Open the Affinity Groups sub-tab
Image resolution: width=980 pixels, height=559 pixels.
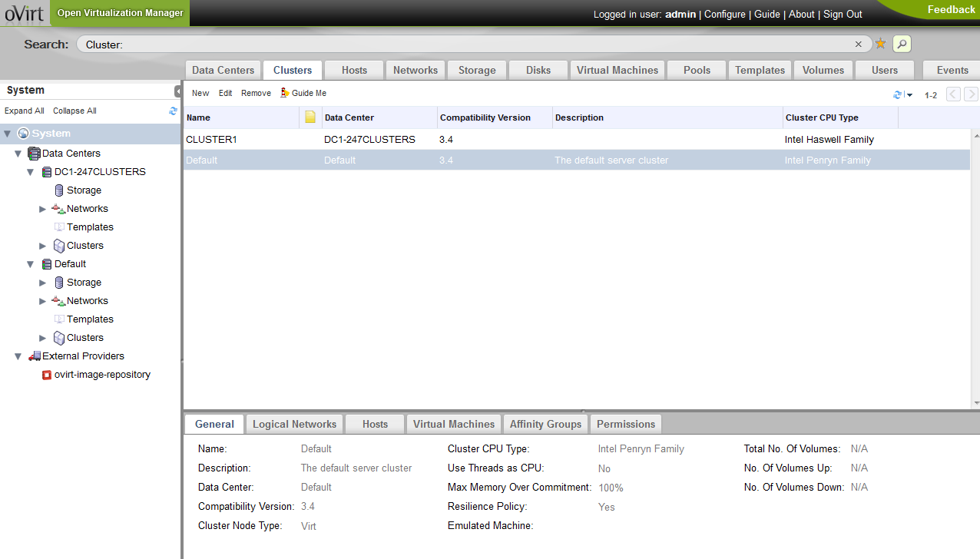(x=545, y=424)
